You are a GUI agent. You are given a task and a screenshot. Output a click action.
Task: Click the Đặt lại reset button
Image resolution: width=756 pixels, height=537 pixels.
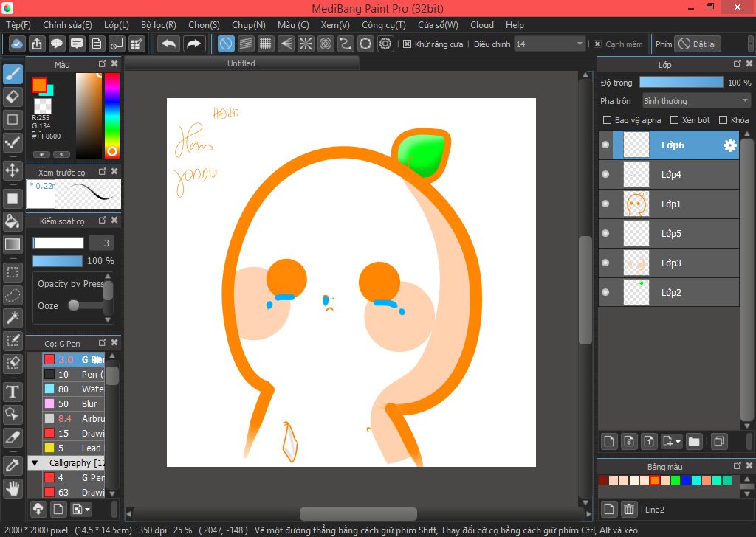698,44
